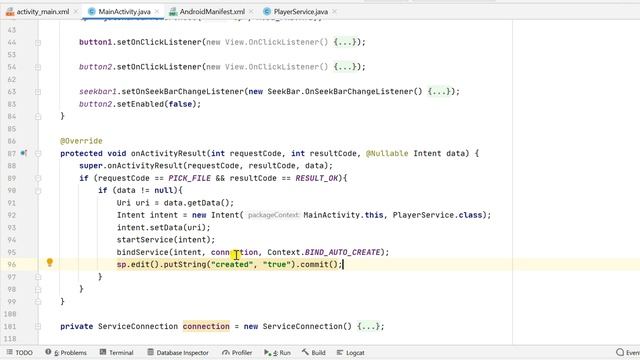Click the override gutter icon on line 87
The height and width of the screenshot is (360, 640).
[x=24, y=153]
